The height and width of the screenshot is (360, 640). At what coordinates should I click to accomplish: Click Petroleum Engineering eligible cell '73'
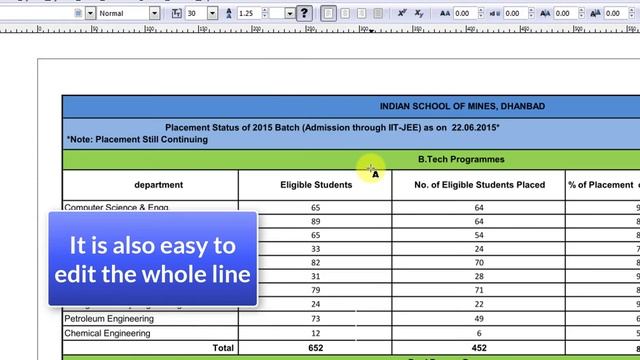click(316, 319)
